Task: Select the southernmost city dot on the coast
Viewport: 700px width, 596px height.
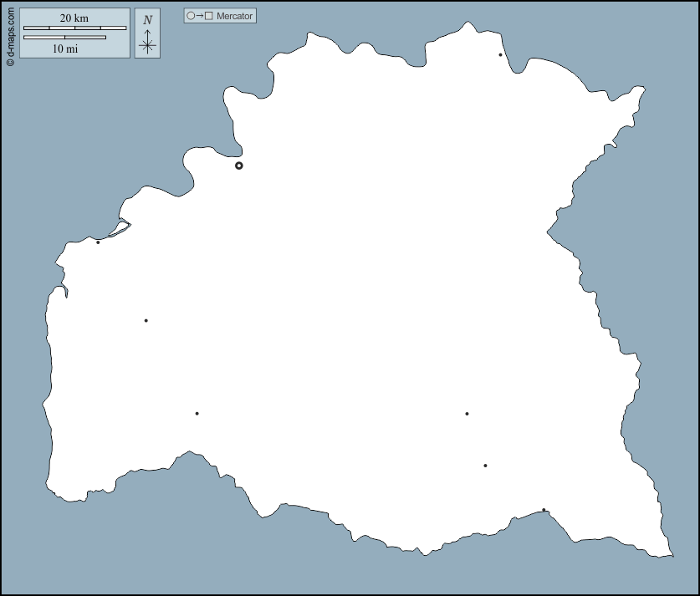Action: tap(544, 510)
